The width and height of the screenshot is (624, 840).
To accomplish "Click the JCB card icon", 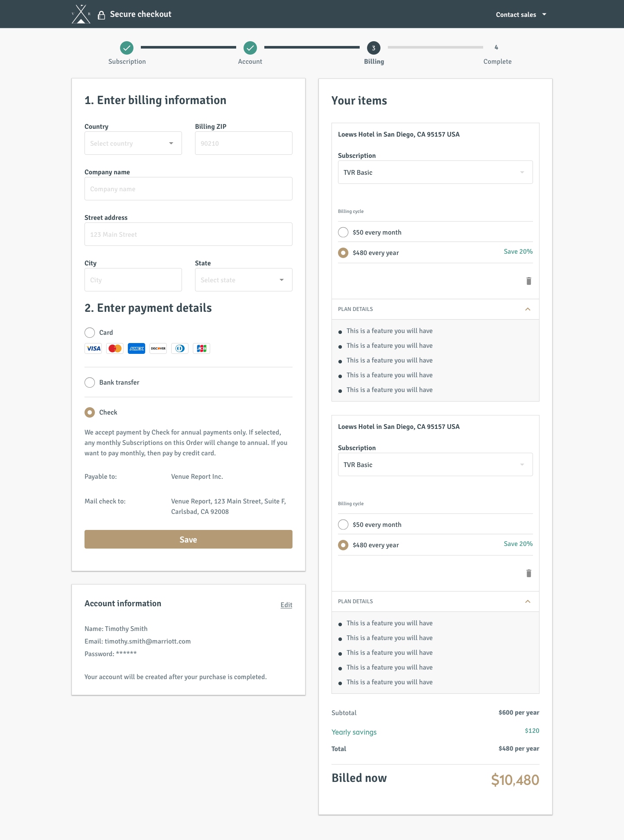I will point(201,349).
